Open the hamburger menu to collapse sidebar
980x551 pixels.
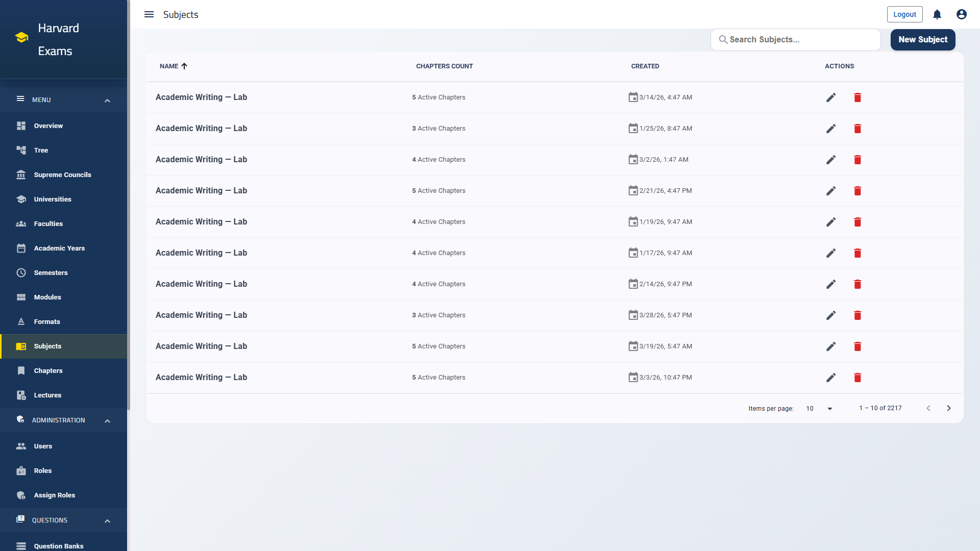(149, 14)
